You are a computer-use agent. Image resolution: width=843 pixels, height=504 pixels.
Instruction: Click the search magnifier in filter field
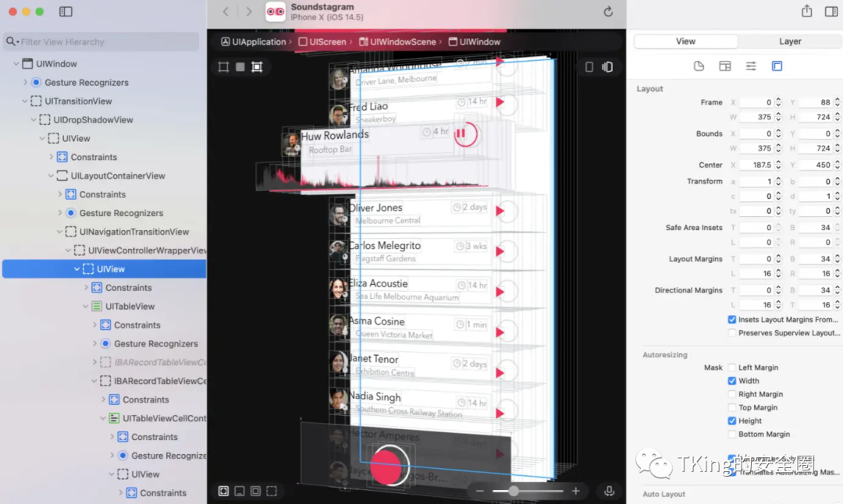coord(11,41)
